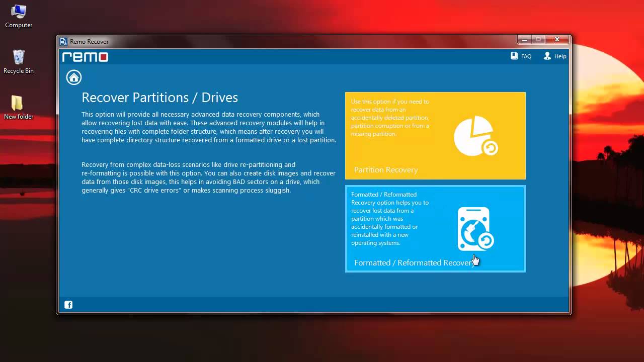Go to the Home screen icon
Viewport: 644px width, 362px height.
click(74, 77)
